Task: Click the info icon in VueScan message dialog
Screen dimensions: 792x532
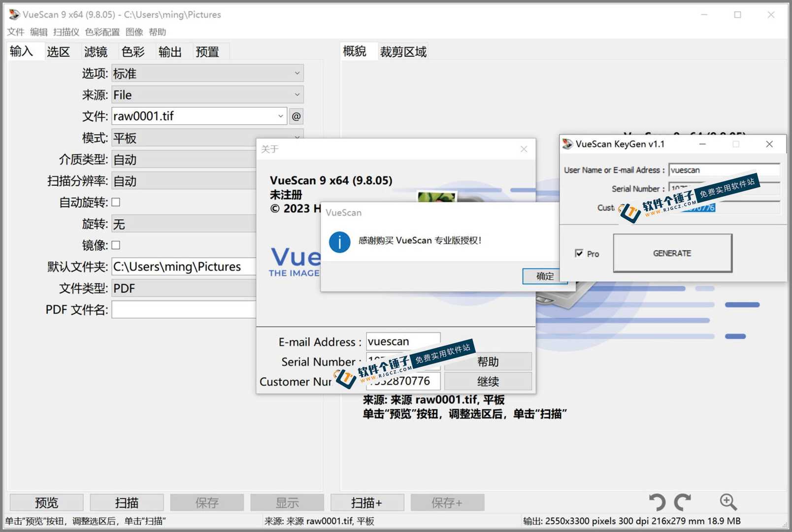Action: click(339, 242)
